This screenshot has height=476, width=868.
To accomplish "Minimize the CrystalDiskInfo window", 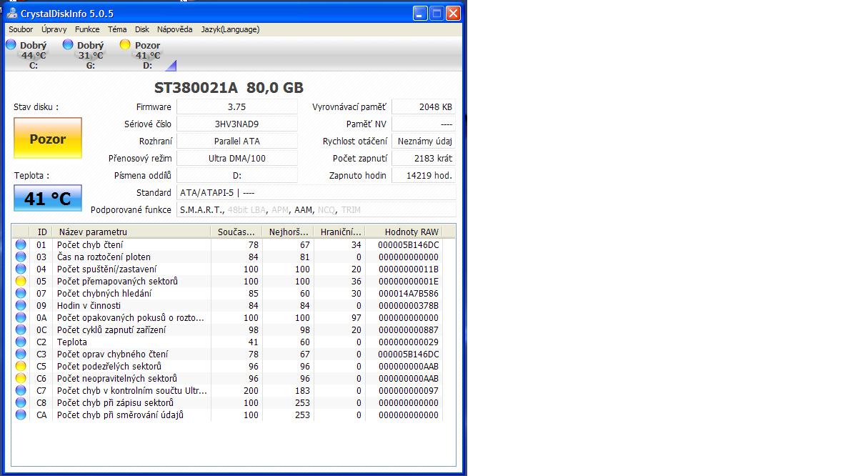I will 420,13.
